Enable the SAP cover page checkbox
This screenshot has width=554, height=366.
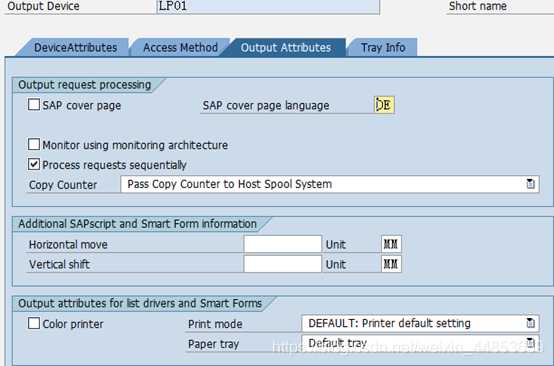[34, 105]
